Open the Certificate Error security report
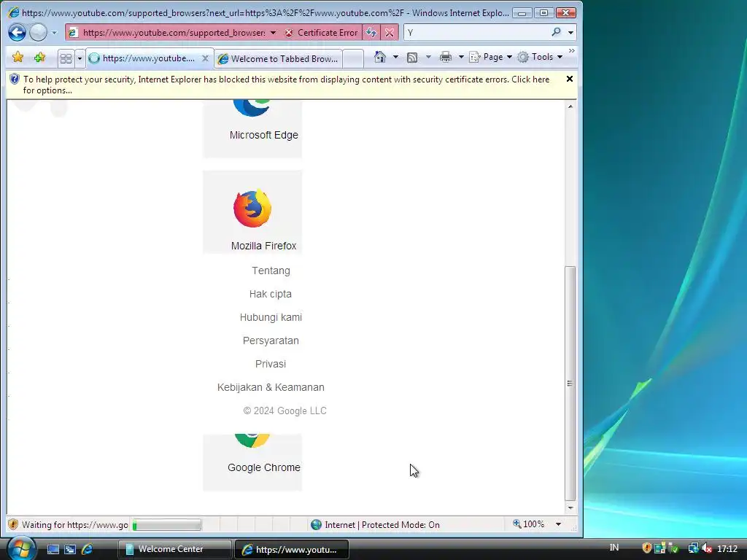This screenshot has height=560, width=747. point(321,32)
